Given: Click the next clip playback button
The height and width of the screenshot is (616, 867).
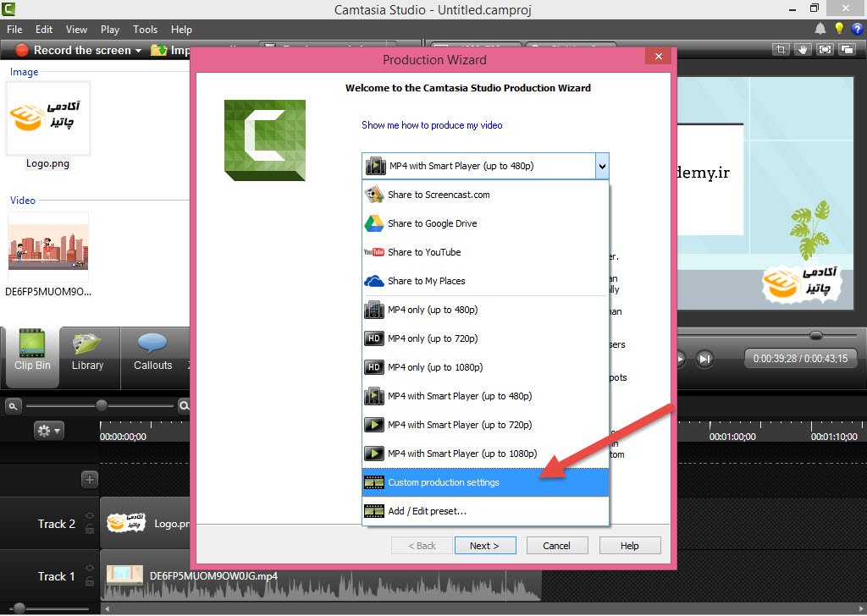Looking at the screenshot, I should (705, 359).
